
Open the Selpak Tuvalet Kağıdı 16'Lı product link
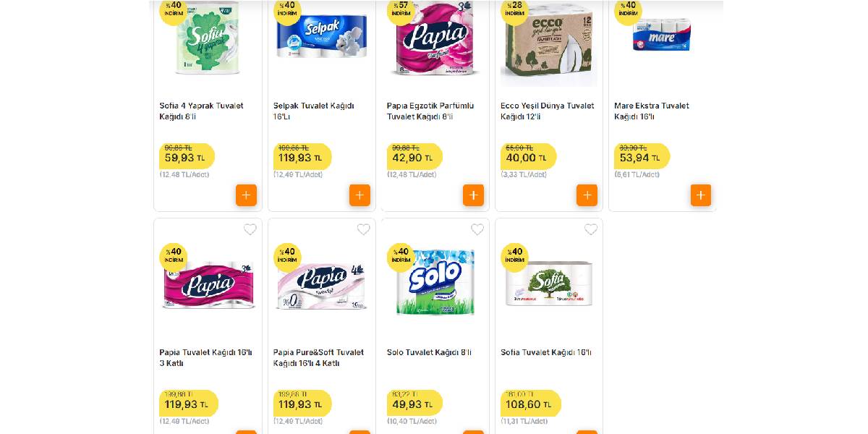[313, 109]
